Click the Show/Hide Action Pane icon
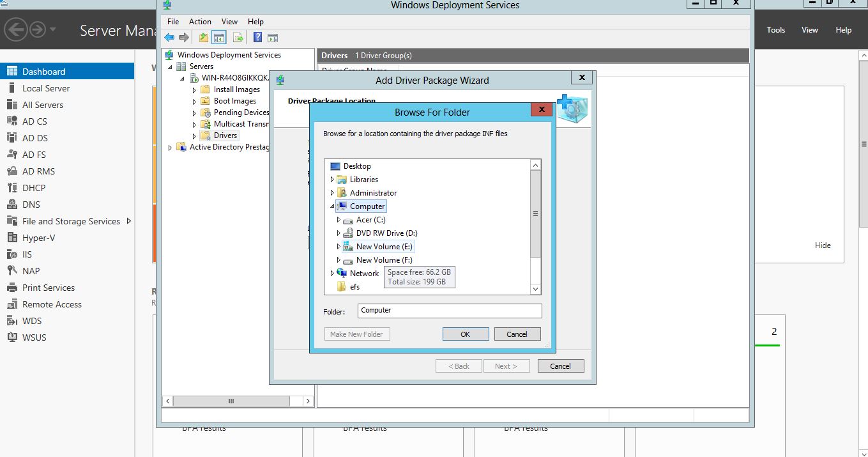Image resolution: width=868 pixels, height=457 pixels. coord(273,38)
